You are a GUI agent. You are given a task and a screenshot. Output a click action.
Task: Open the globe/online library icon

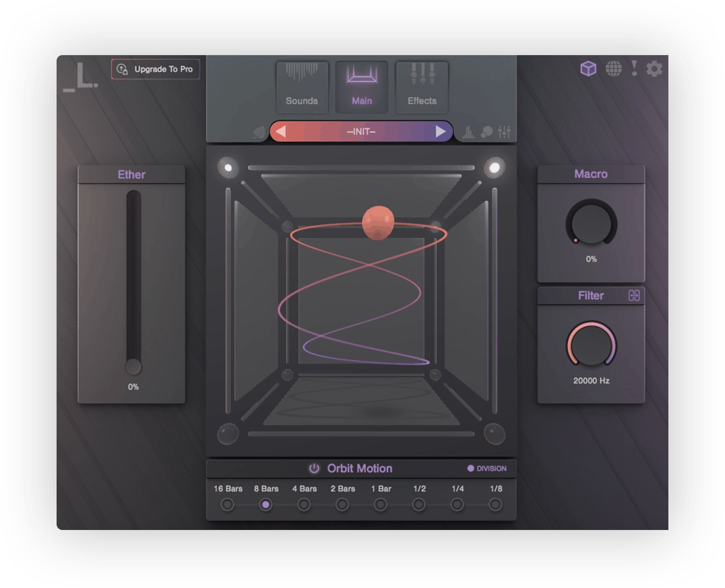coord(614,69)
